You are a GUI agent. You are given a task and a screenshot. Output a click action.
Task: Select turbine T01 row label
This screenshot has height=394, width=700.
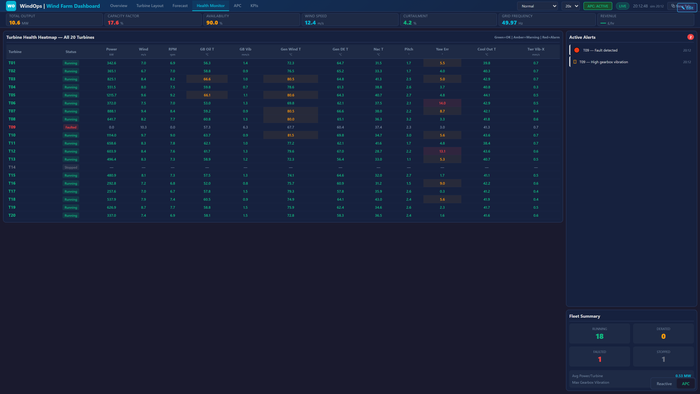point(12,63)
